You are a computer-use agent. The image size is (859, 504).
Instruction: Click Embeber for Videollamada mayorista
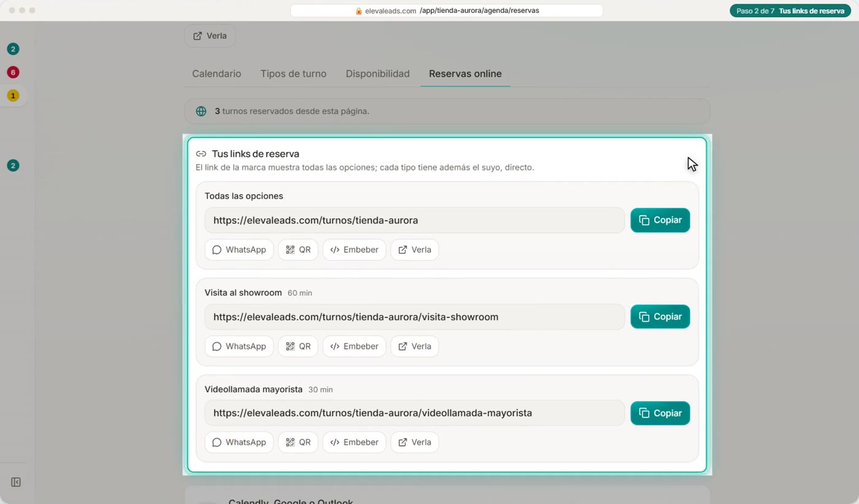coord(354,442)
